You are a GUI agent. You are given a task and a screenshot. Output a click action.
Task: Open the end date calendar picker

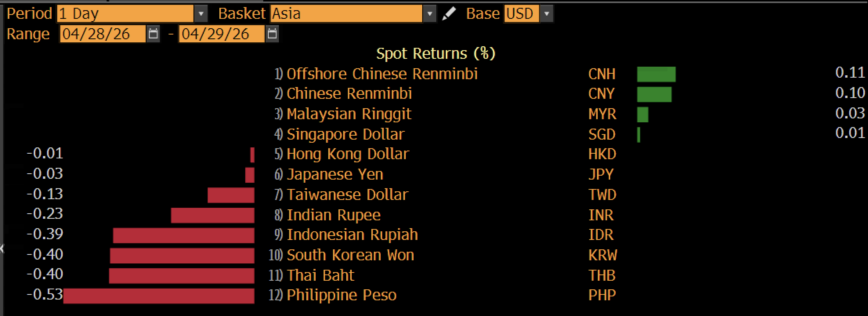pyautogui.click(x=272, y=34)
